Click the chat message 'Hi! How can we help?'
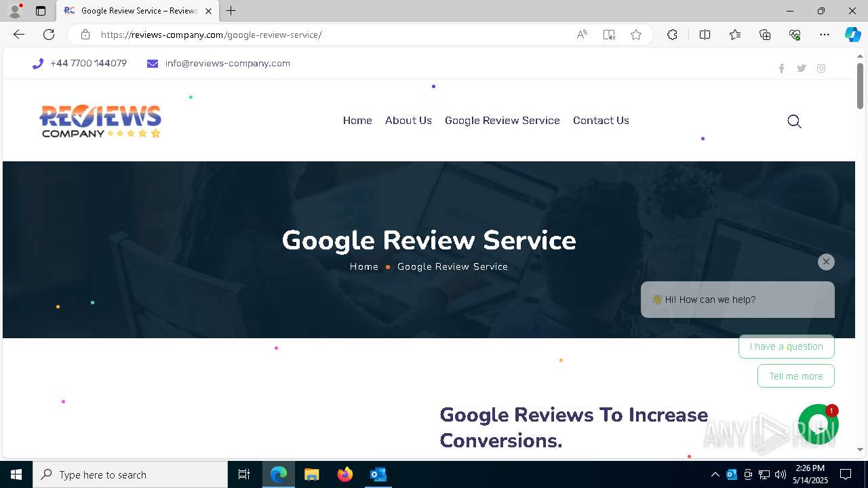The image size is (868, 488). point(738,300)
